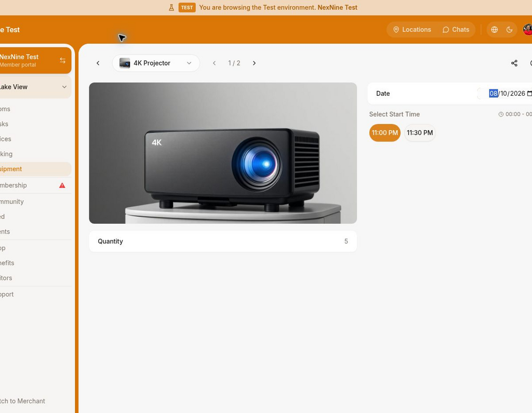Open the language globe icon
The height and width of the screenshot is (413, 532).
pos(495,30)
